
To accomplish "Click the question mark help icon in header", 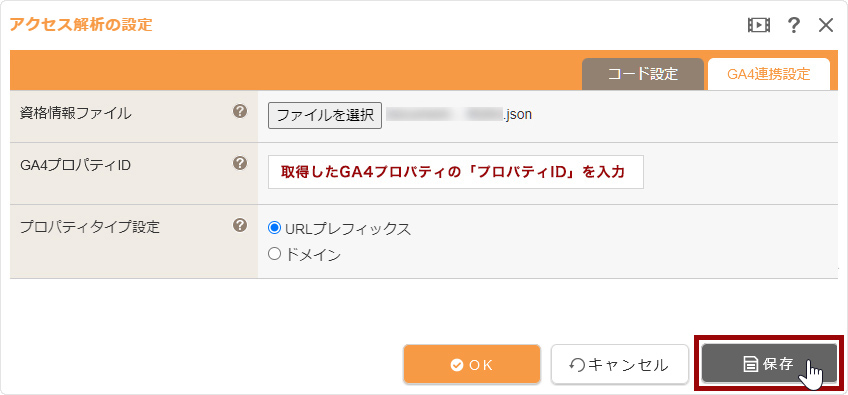I will tap(793, 25).
